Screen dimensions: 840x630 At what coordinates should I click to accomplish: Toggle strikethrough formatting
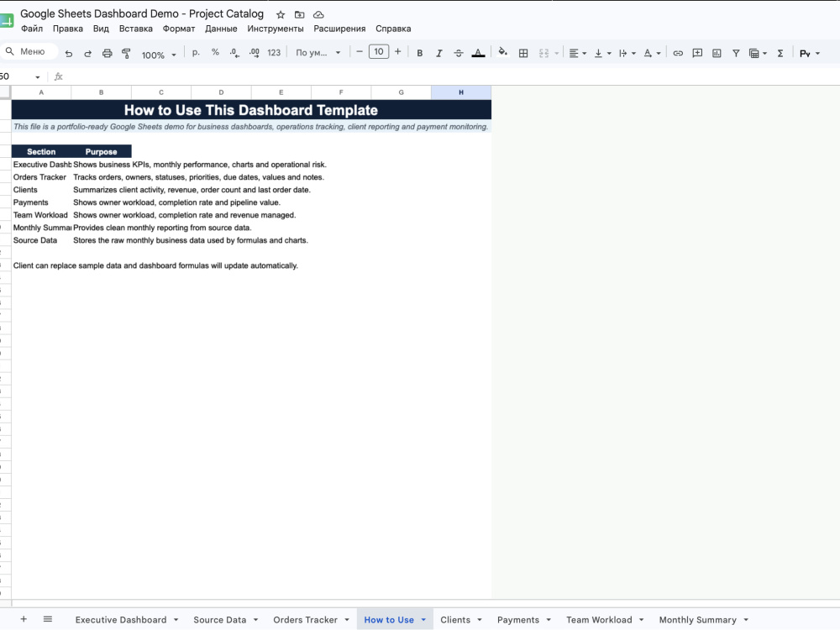(459, 53)
